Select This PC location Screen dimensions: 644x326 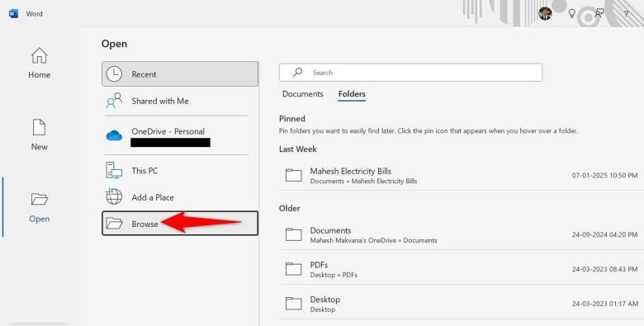[180, 170]
